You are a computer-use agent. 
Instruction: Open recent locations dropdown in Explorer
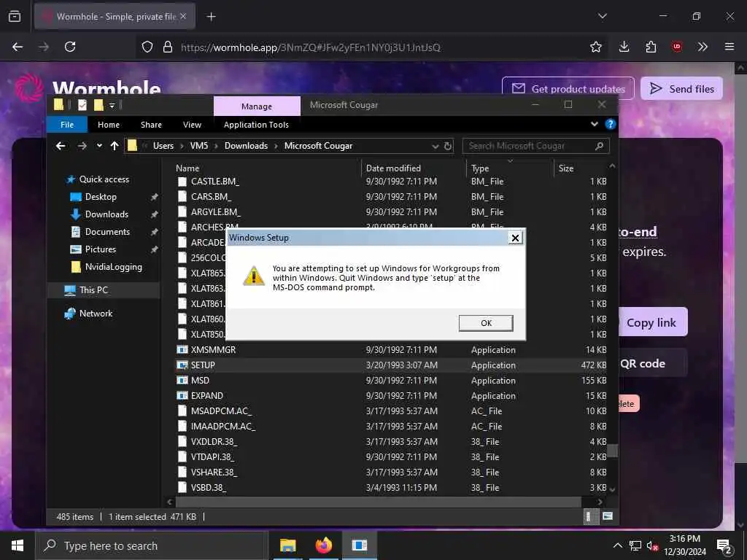coord(99,146)
